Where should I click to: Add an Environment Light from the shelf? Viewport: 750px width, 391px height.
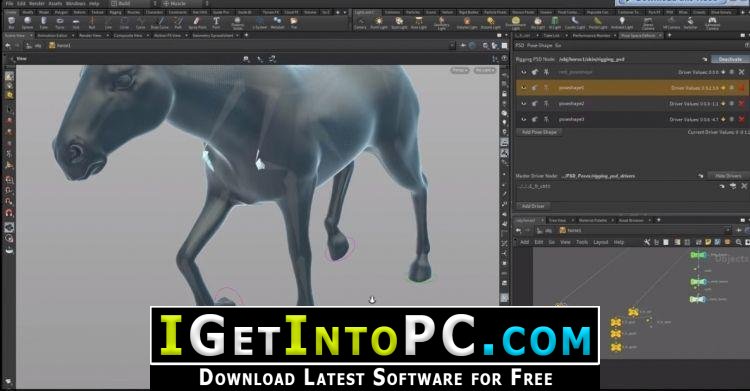pos(516,23)
